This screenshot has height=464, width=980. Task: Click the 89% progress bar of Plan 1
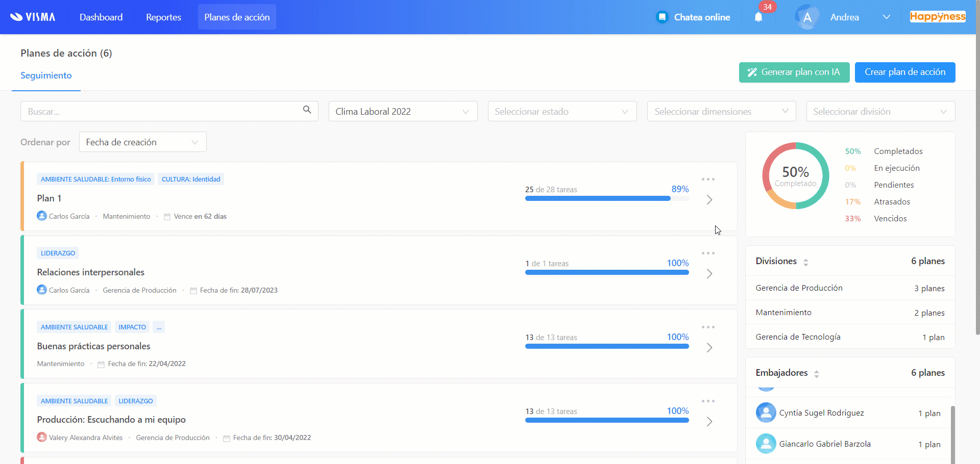pyautogui.click(x=607, y=198)
